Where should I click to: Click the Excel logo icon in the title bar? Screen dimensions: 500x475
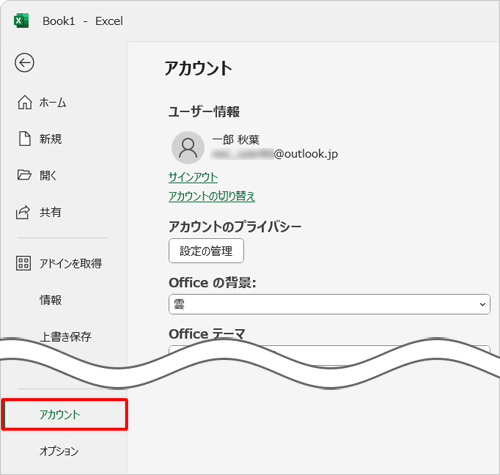(21, 21)
